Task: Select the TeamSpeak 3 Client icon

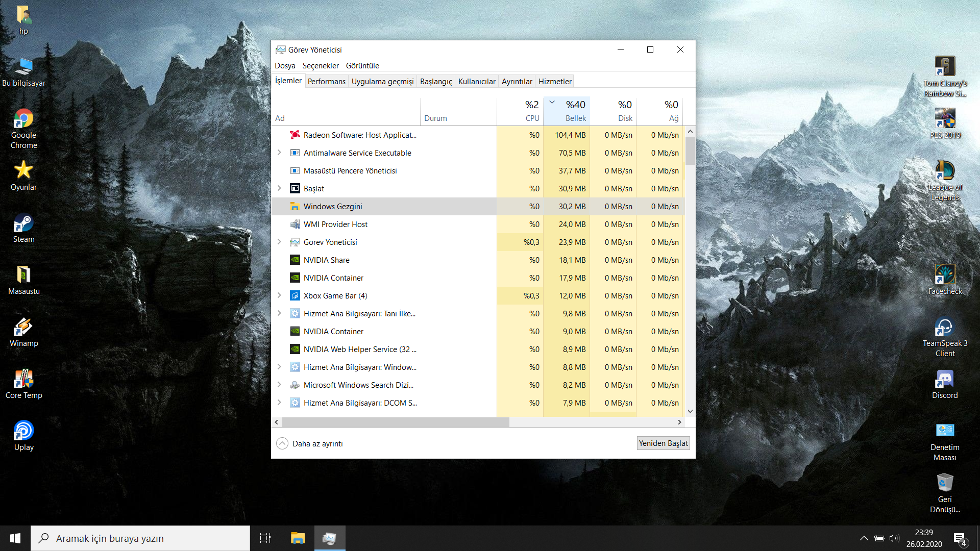Action: pos(945,337)
